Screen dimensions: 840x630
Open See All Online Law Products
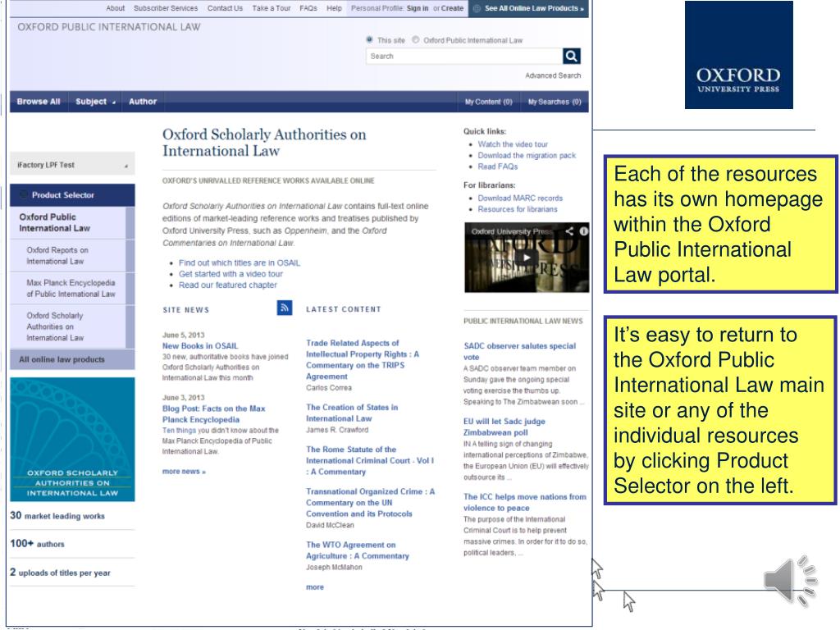(x=529, y=8)
